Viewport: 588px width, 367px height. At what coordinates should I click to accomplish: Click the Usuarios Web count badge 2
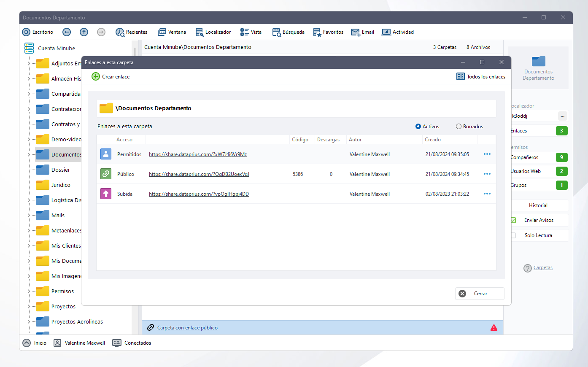[x=561, y=171]
